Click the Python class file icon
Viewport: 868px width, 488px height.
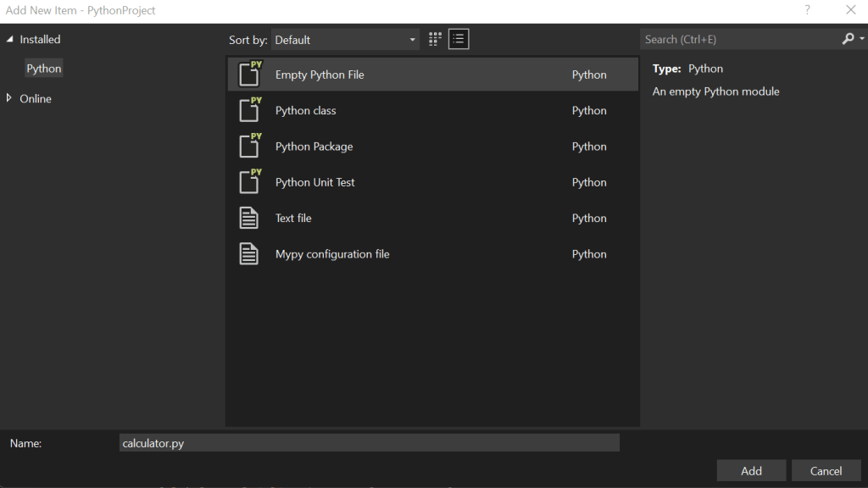[249, 110]
